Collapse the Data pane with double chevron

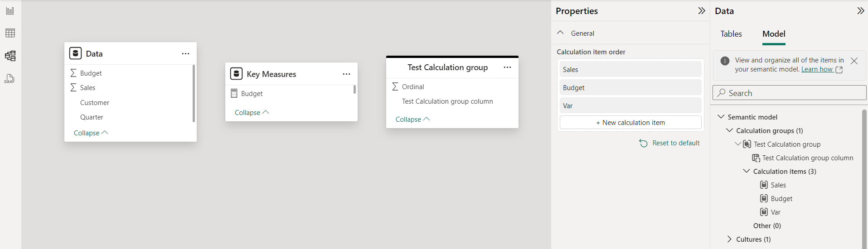860,11
